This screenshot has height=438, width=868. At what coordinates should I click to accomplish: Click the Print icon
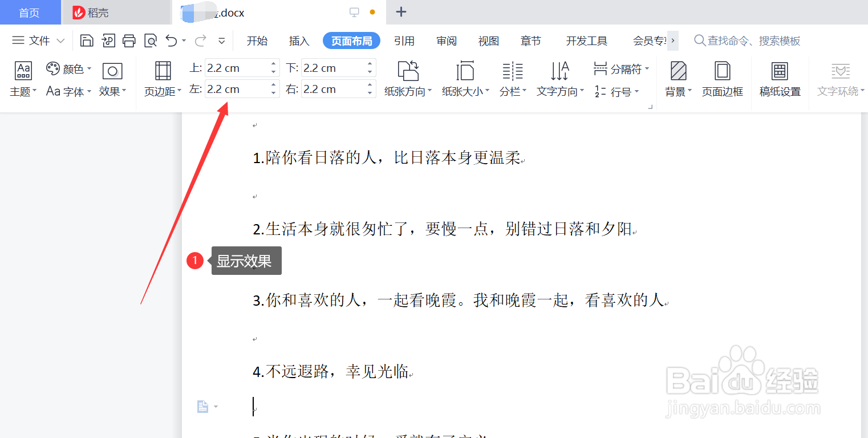[129, 40]
